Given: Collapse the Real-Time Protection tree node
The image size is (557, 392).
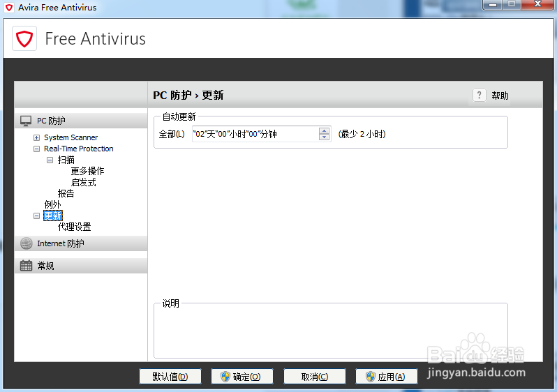Looking at the screenshot, I should click(x=36, y=149).
